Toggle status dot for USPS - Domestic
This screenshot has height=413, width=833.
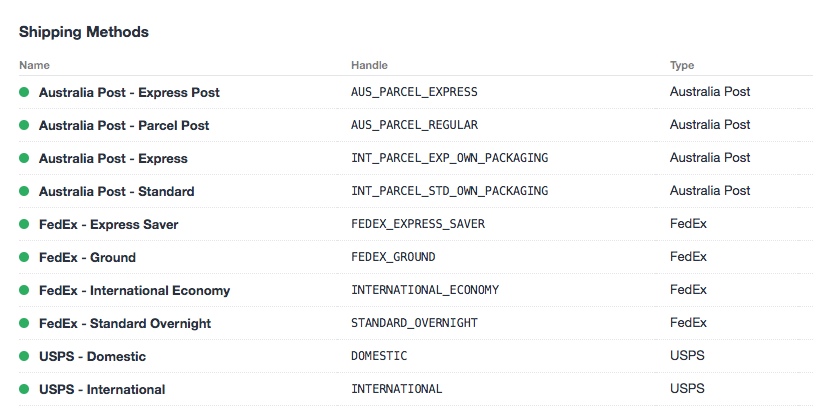coord(25,356)
